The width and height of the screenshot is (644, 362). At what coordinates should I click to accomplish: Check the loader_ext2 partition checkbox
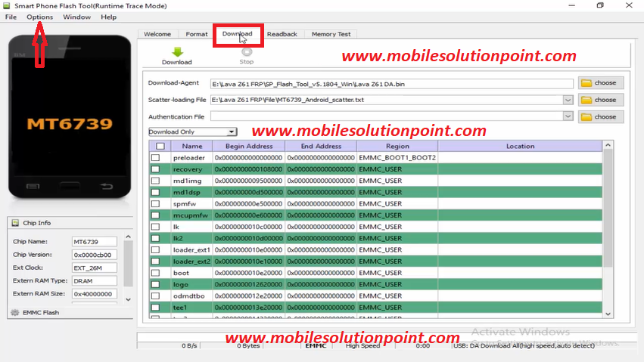point(155,261)
